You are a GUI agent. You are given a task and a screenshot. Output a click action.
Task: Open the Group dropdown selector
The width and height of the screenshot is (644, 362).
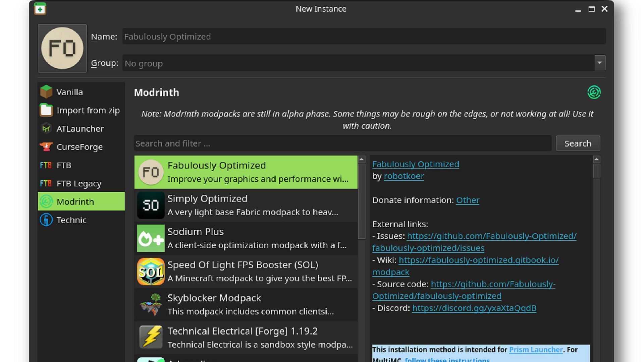click(x=600, y=63)
